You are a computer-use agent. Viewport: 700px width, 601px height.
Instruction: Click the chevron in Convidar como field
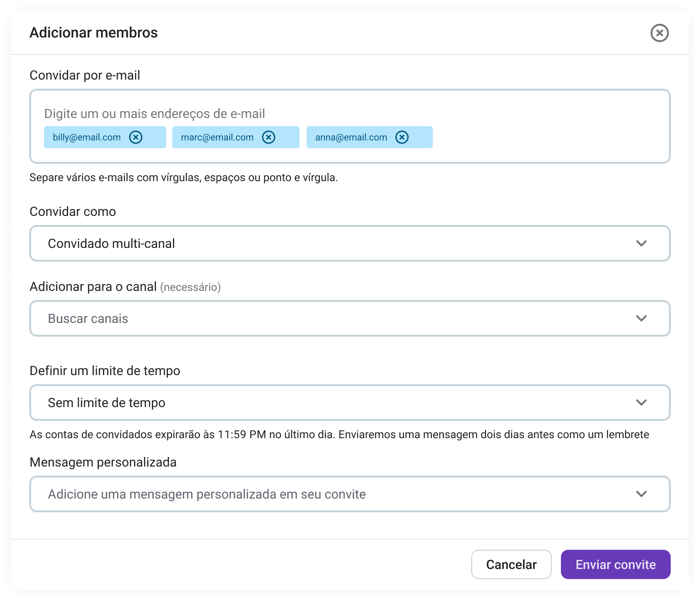641,243
